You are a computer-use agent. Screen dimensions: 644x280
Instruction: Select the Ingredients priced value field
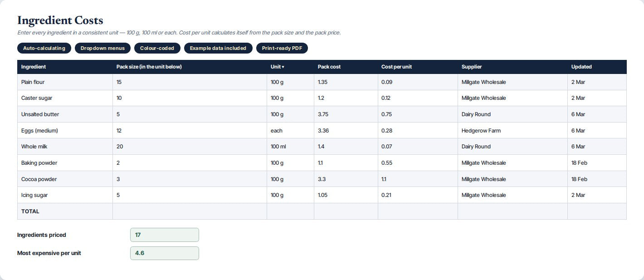[165, 235]
